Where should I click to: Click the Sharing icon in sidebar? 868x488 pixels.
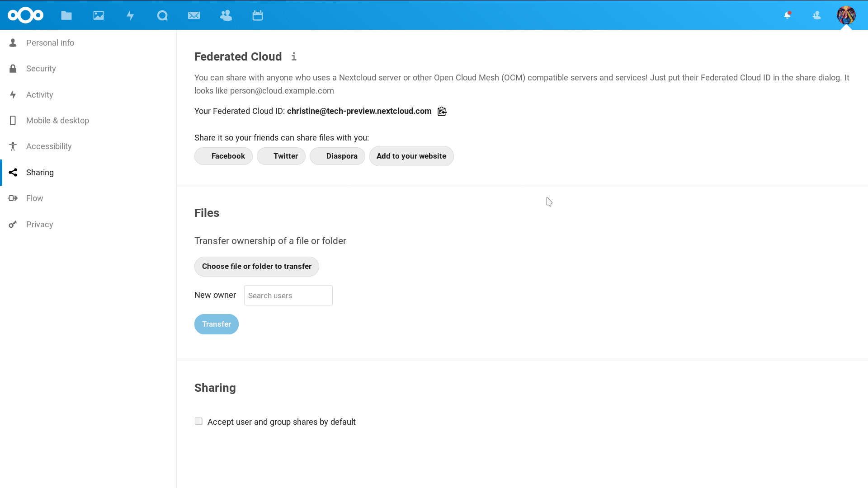coord(13,173)
